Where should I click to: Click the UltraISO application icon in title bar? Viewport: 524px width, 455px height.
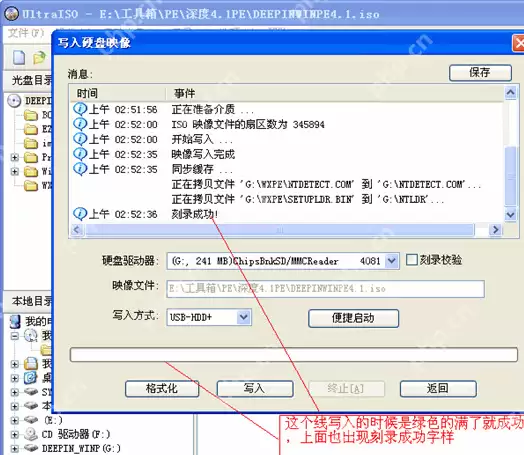12,13
